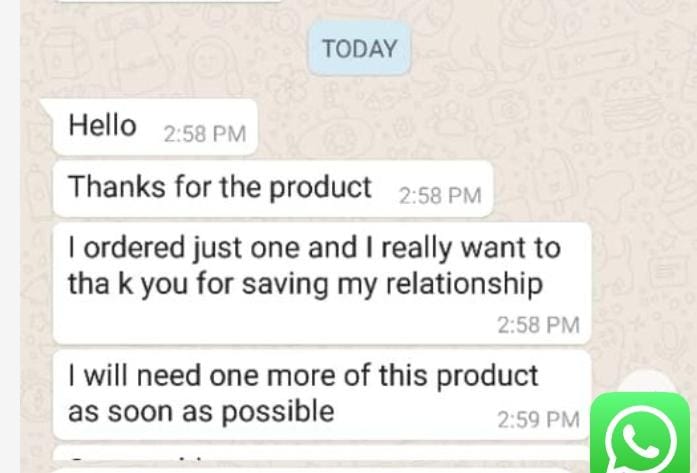This screenshot has width=697, height=473.
Task: Select the Hello message bubble
Action: pos(151,127)
